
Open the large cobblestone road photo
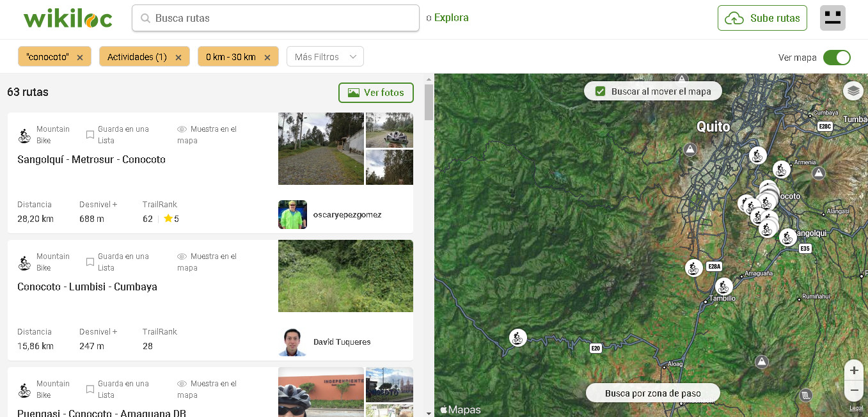point(321,149)
